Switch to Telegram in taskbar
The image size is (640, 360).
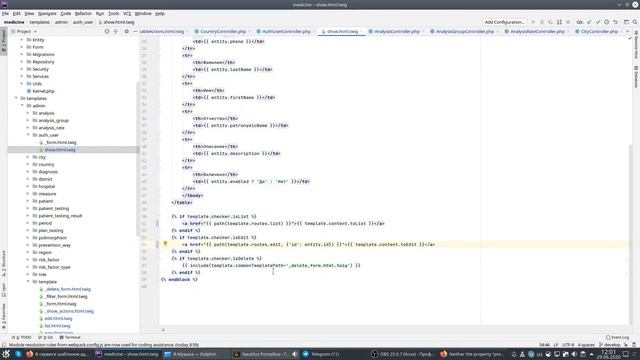325,354
